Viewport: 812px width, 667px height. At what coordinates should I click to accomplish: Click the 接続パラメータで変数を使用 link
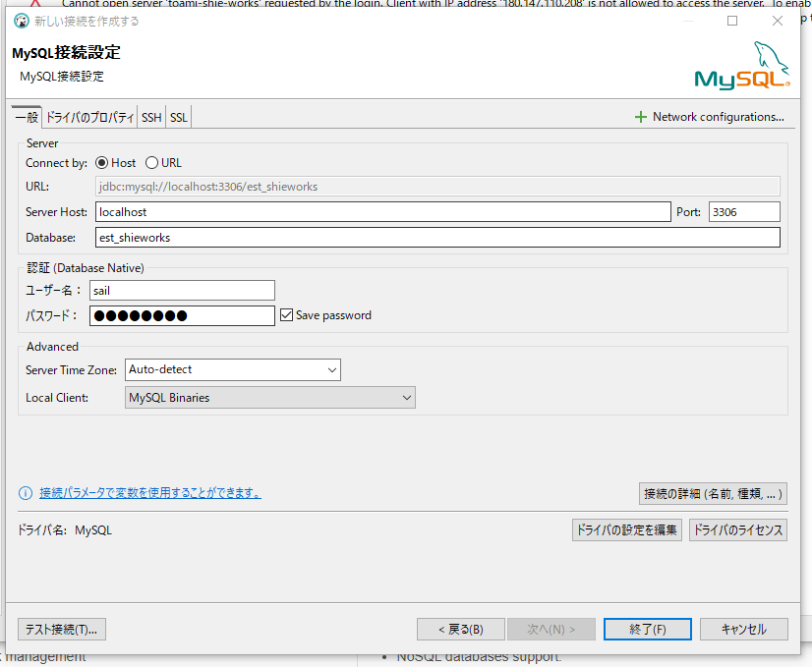pyautogui.click(x=150, y=493)
